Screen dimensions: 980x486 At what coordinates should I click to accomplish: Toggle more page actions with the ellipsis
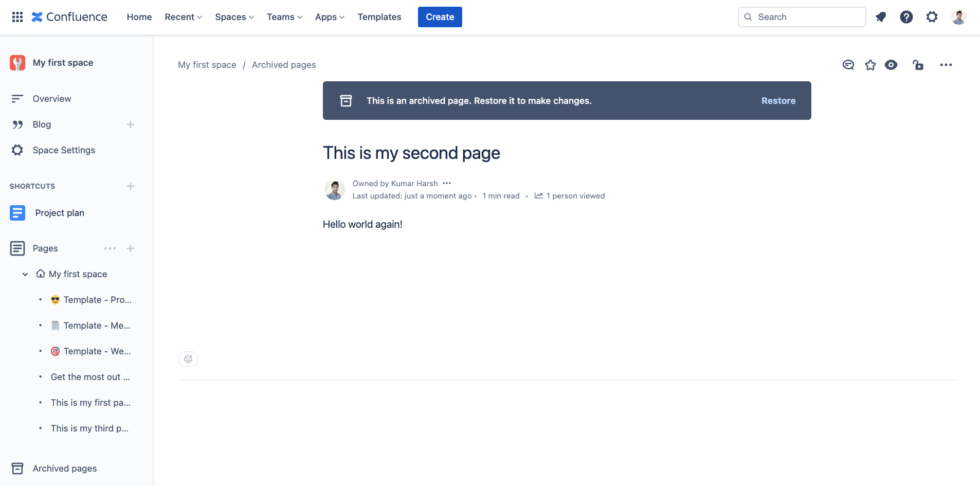[x=947, y=65]
